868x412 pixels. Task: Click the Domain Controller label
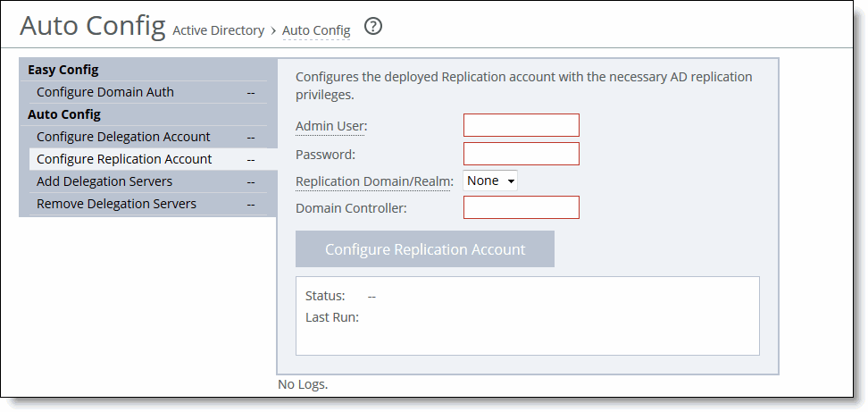(x=352, y=208)
